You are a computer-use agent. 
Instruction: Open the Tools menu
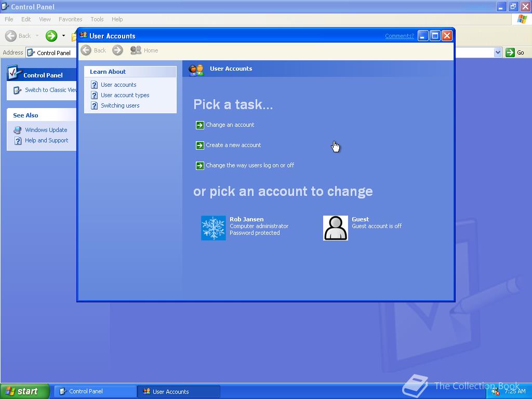click(97, 19)
